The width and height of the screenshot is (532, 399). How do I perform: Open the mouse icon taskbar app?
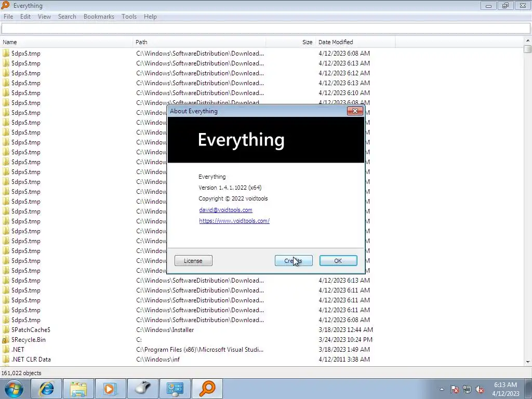tap(142, 389)
